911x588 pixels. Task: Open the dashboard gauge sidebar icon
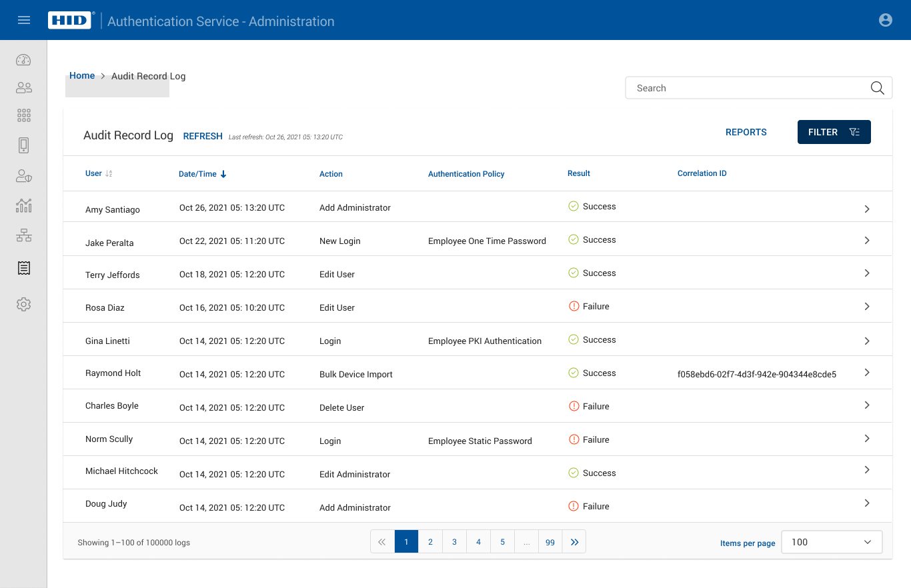point(23,60)
